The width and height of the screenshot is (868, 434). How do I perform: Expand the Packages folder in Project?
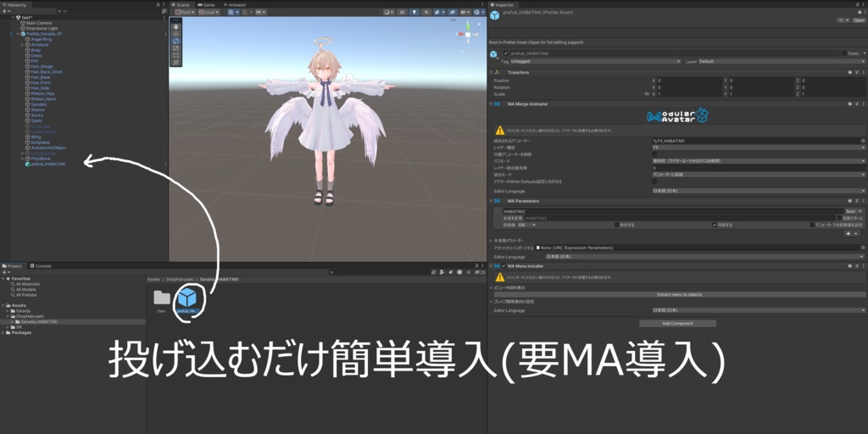(x=3, y=332)
